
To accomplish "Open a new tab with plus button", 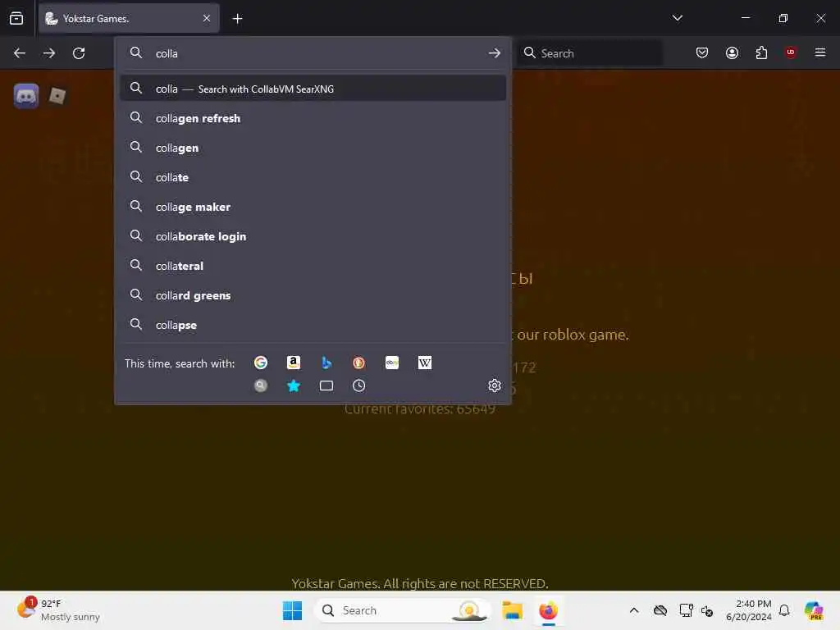I will click(237, 19).
